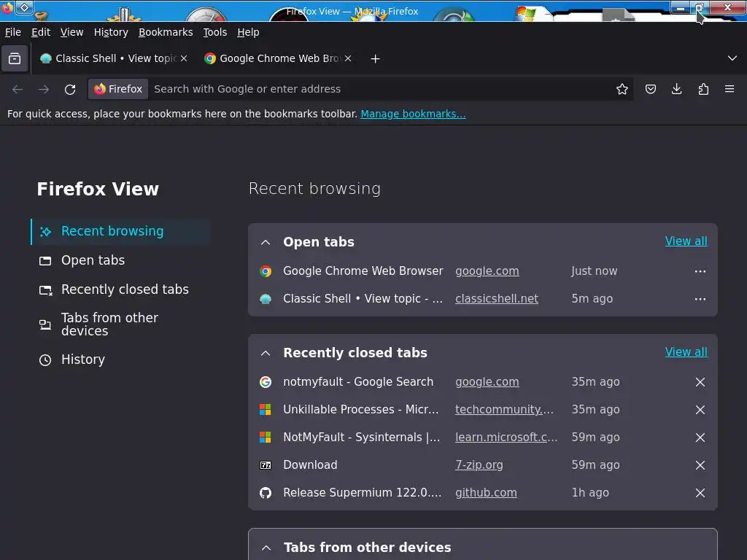Screen dimensions: 747x560
Task: Open the Google Chrome Web Browser open tab entry
Action: (363, 271)
